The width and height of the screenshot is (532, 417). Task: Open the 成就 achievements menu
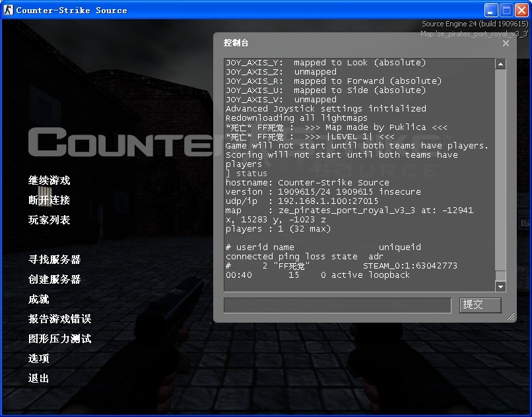click(39, 299)
